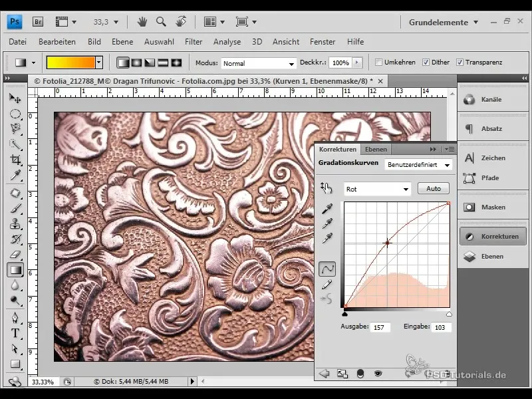Select the Hand tool in application bar
The width and height of the screenshot is (532, 399).
142,22
